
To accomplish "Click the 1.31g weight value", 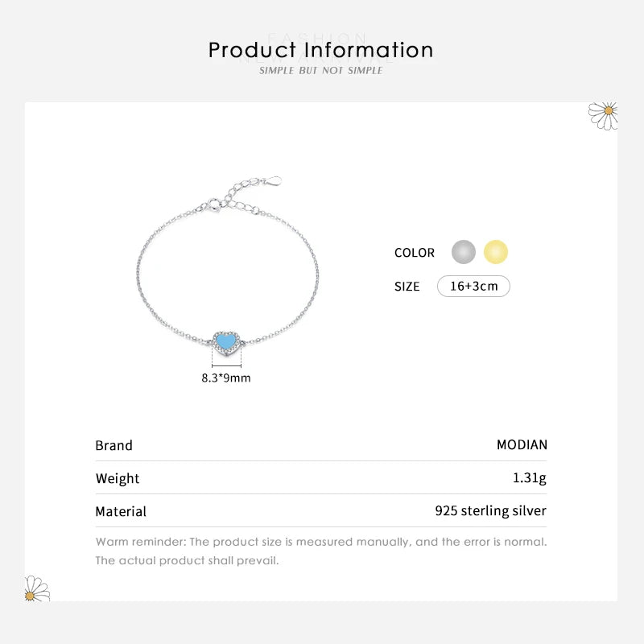I will click(x=530, y=477).
